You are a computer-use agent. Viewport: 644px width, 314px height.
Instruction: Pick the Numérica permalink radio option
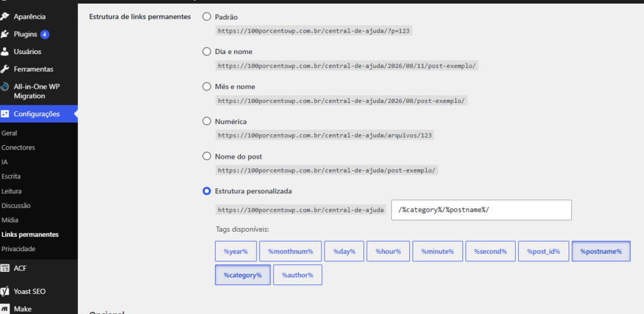pos(206,121)
